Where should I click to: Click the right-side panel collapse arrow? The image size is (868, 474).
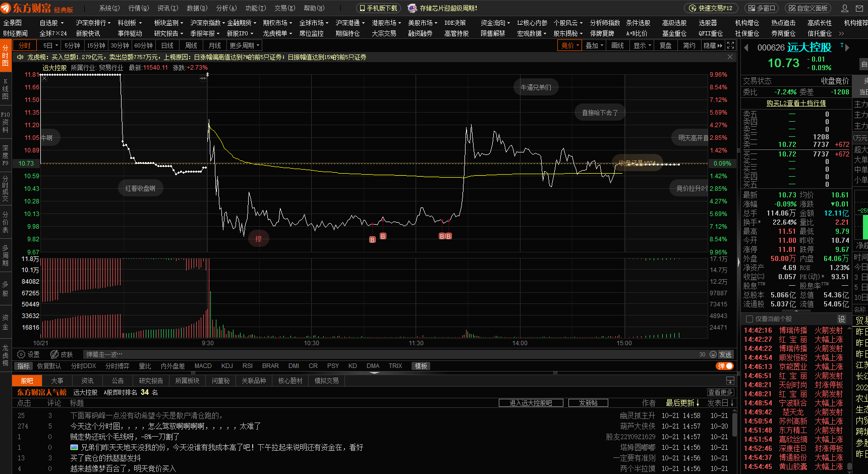click(x=738, y=262)
